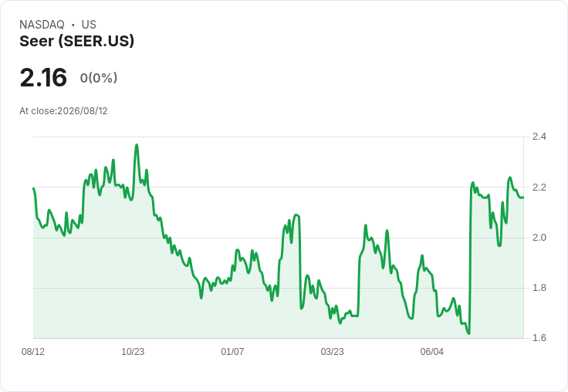Click the chart's lowest dip below 1.65
Image resolution: width=568 pixels, height=392 pixels.
tap(468, 333)
